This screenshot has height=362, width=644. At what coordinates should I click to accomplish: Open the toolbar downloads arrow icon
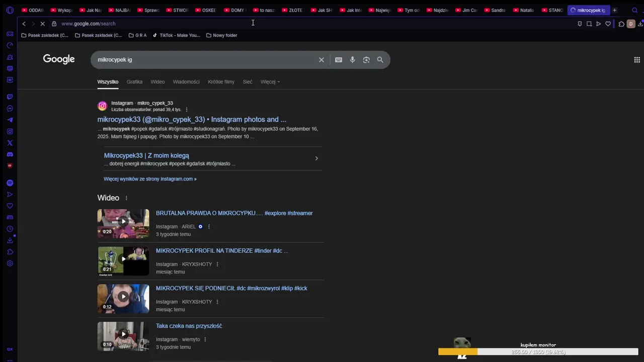coord(640,24)
